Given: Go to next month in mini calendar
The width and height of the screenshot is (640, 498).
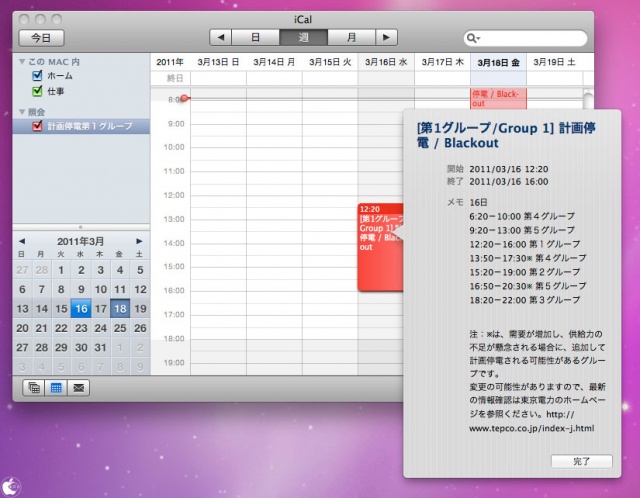Looking at the screenshot, I should (x=139, y=241).
